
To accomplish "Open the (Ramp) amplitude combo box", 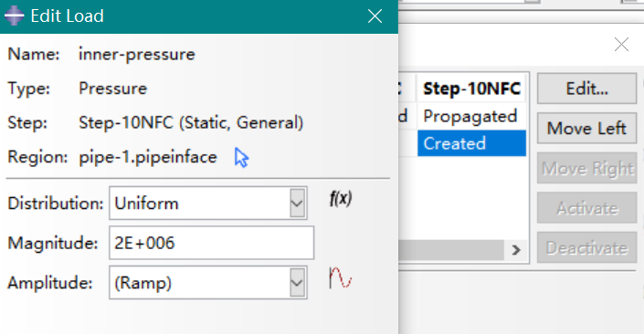I will click(x=208, y=282).
